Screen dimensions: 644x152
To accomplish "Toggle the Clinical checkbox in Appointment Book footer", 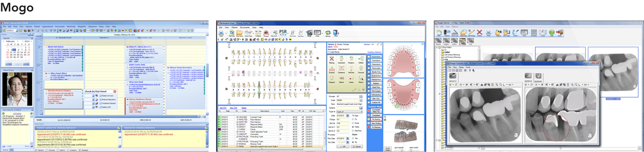I will [47, 150].
